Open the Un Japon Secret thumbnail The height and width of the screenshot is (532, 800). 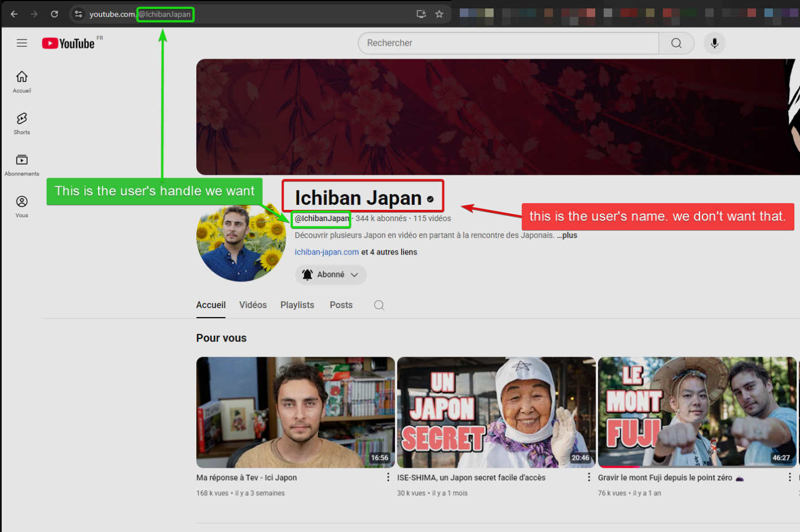pos(496,412)
